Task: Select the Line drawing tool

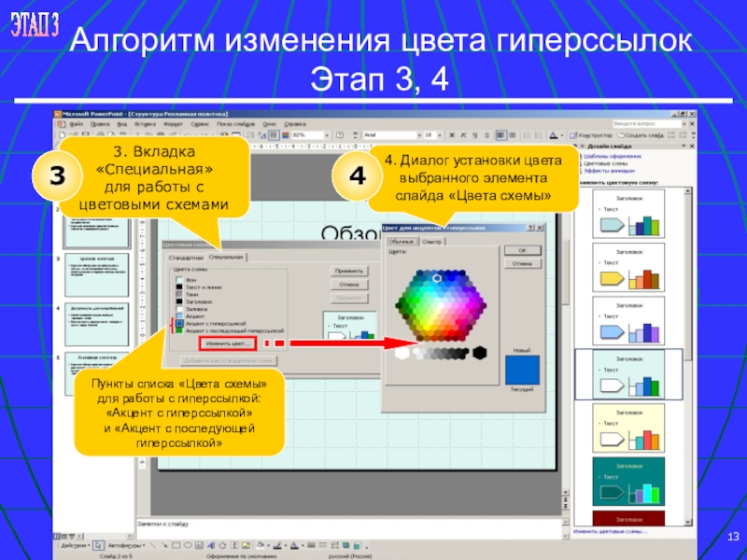Action: point(152,546)
